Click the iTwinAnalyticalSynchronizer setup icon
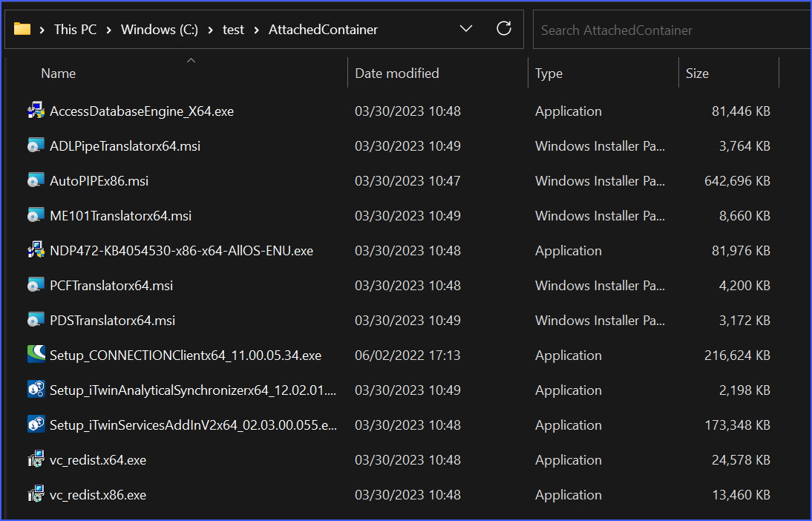 pyautogui.click(x=36, y=390)
